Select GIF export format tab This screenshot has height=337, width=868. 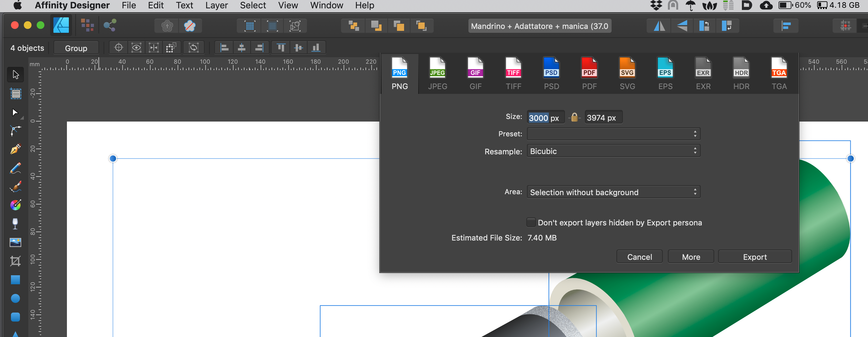476,74
